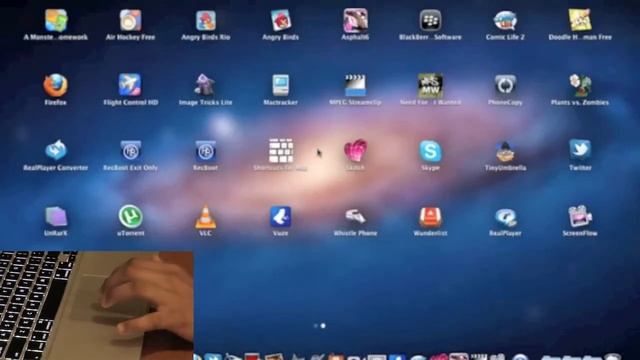Open the PhoneCopy app

point(505,85)
